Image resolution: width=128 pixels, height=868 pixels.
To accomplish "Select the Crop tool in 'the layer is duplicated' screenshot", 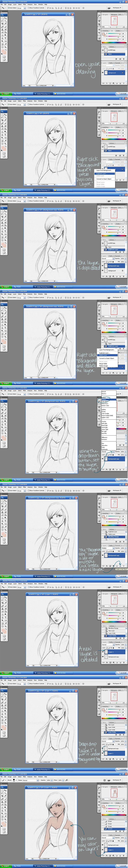I will coord(2,217).
